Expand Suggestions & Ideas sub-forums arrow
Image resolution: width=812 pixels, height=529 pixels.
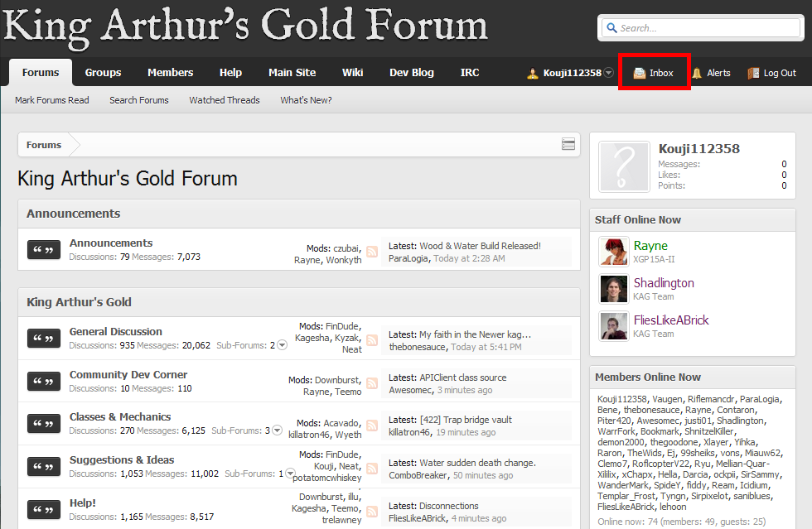290,474
